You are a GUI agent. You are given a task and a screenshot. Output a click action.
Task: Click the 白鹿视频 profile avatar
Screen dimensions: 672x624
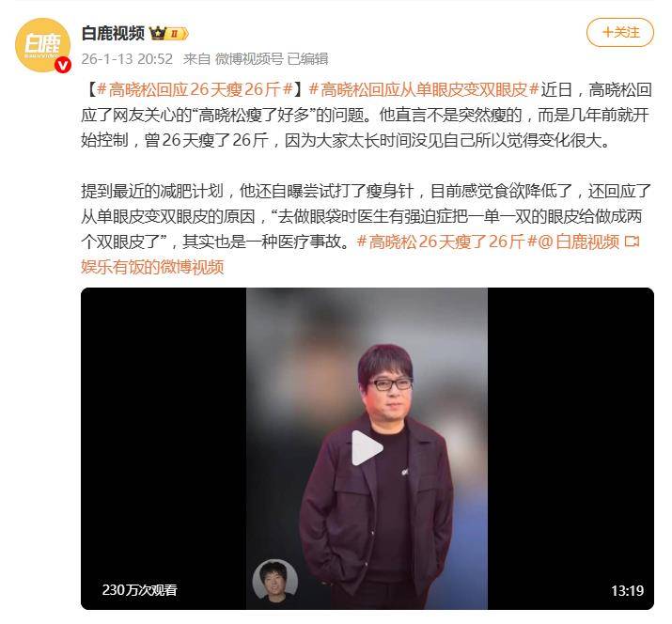42,44
